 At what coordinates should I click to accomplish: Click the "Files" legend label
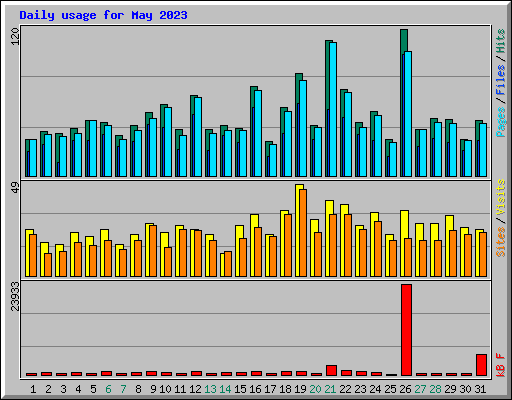(x=500, y=80)
